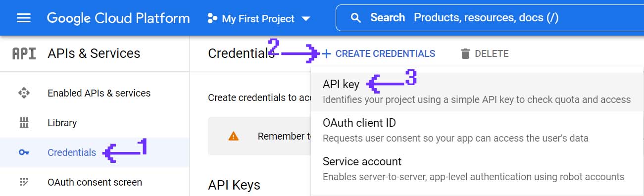The height and width of the screenshot is (196, 644).
Task: Focus the Search products, resources field
Action: 490,18
